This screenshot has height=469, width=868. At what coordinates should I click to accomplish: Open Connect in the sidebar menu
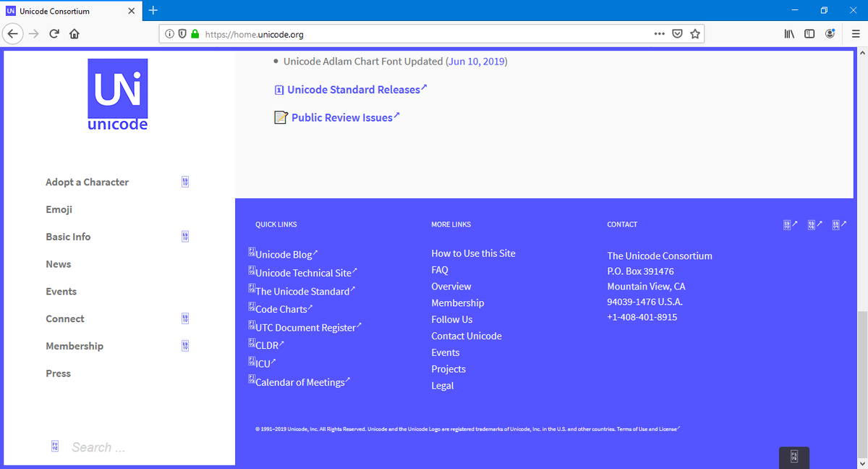(x=64, y=319)
